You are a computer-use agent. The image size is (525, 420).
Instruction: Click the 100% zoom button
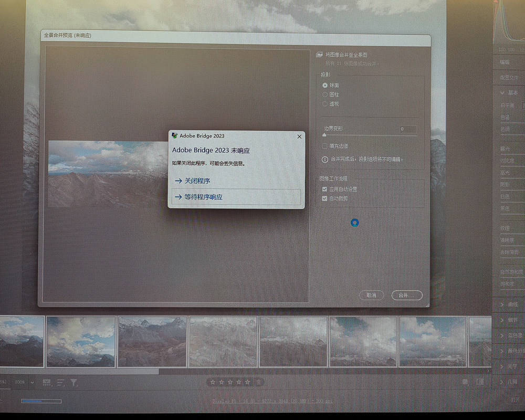(20, 382)
